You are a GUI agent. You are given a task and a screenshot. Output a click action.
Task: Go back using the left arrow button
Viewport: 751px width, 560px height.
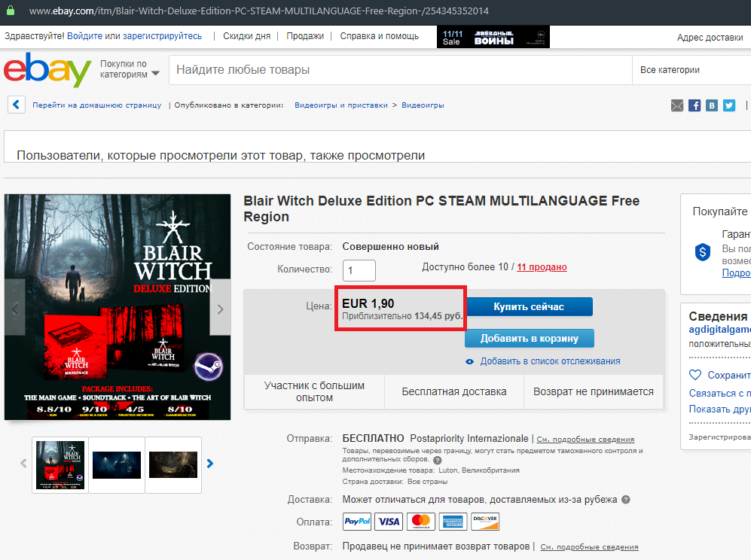click(17, 105)
